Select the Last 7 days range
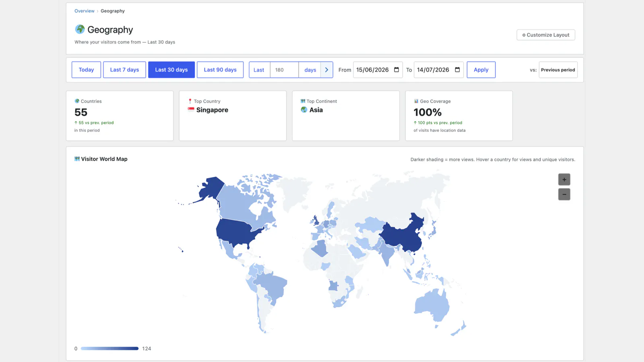 click(124, 70)
